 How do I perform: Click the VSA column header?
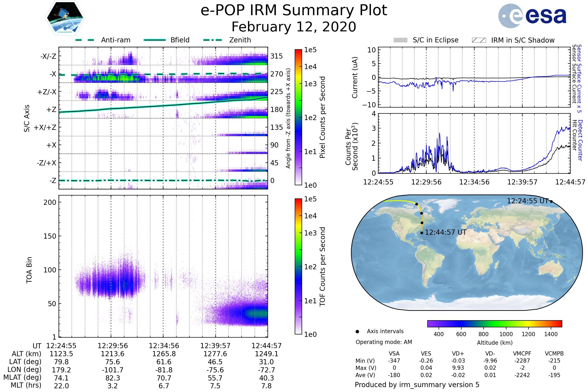click(394, 354)
